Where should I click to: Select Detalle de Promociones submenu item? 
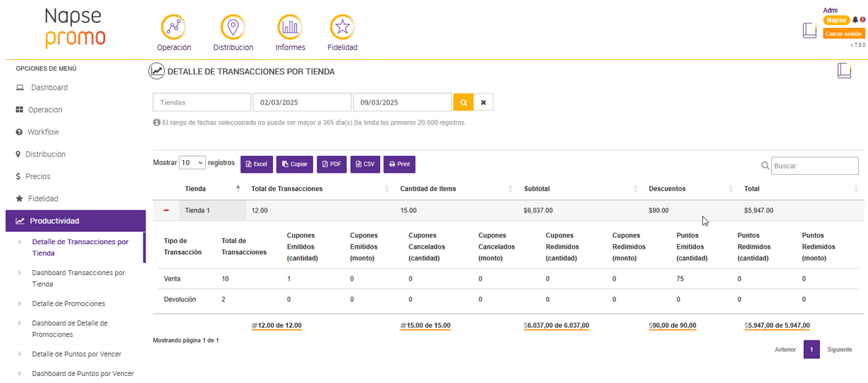coord(68,304)
